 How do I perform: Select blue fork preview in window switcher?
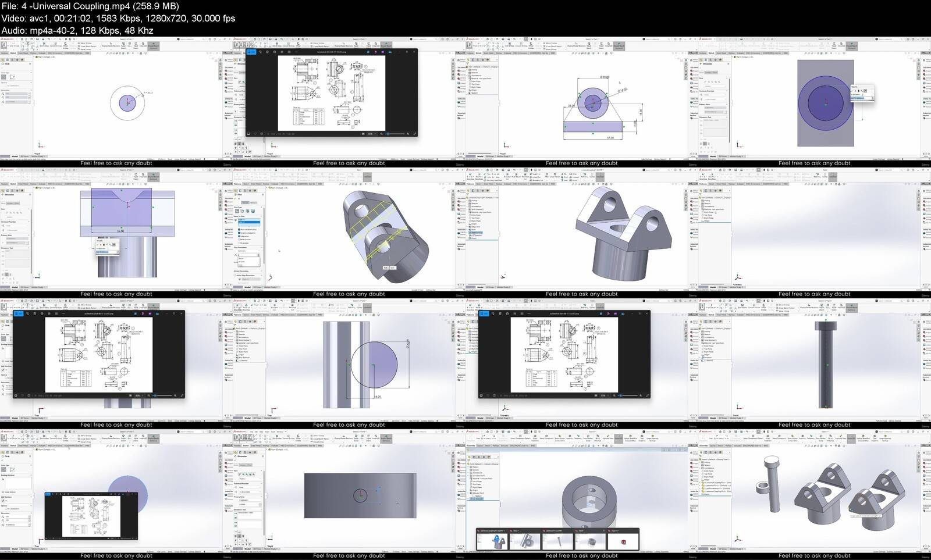click(493, 541)
